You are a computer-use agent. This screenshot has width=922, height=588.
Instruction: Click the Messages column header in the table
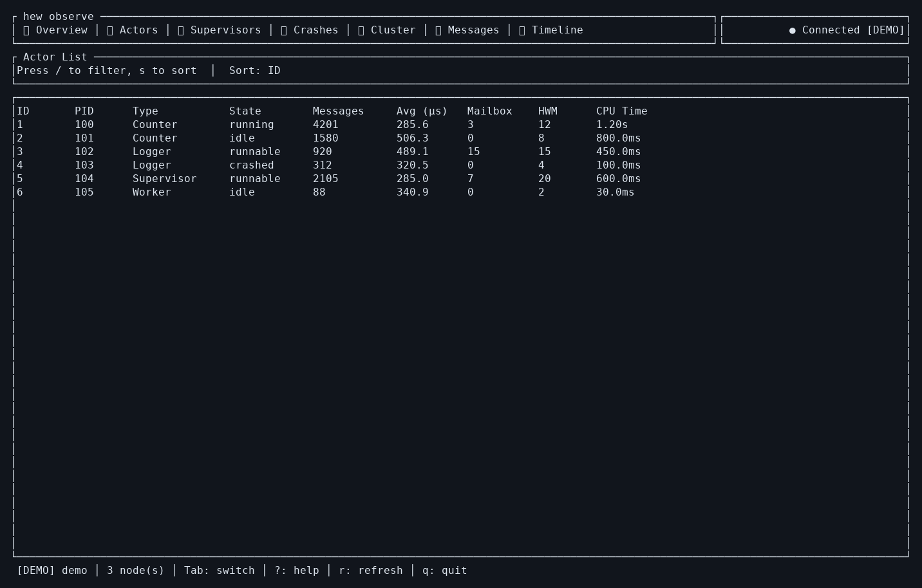339,111
